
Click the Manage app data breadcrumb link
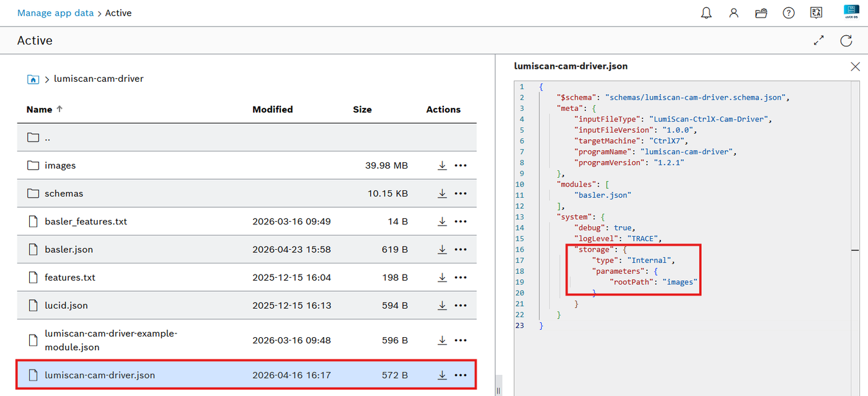[x=56, y=13]
